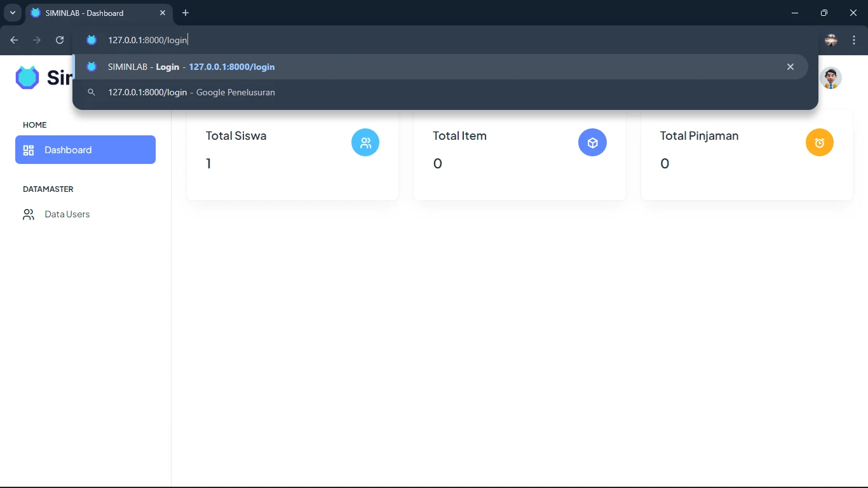Click the Siminlab logo icon
The height and width of the screenshot is (488, 868).
pos(27,78)
